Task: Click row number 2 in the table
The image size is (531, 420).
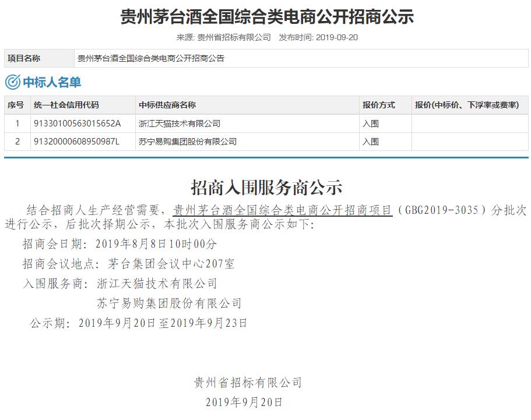Action: (x=17, y=141)
